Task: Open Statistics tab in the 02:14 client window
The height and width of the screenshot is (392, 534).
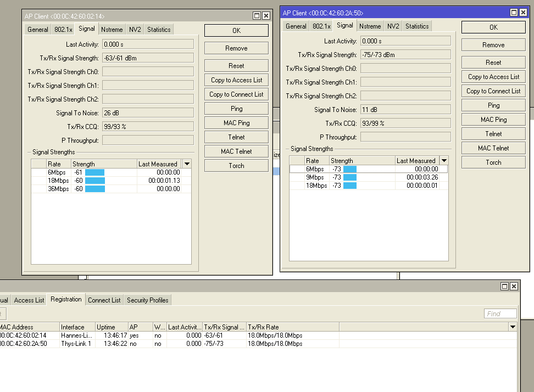Action: (159, 30)
